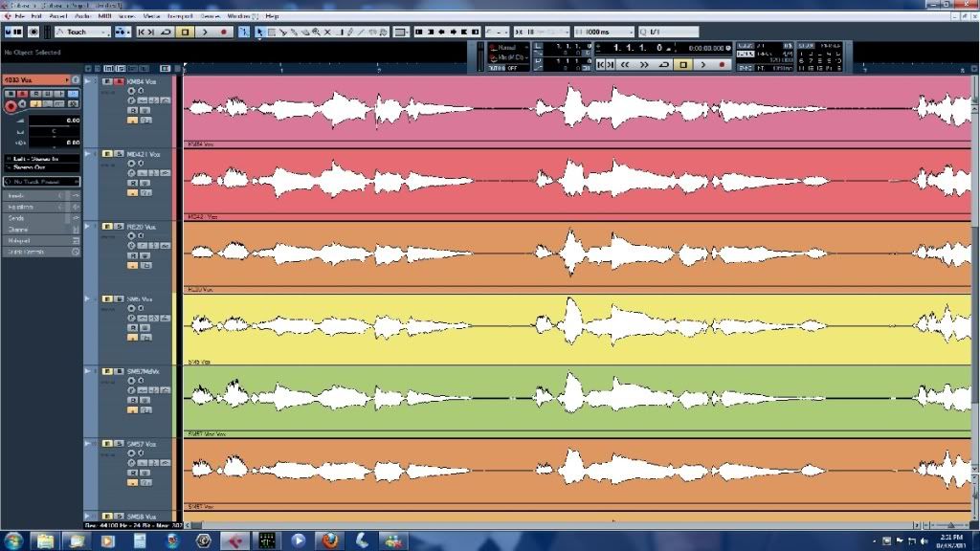Viewport: 980px width, 551px height.
Task: Open the Inserts inspector section
Action: click(42, 195)
